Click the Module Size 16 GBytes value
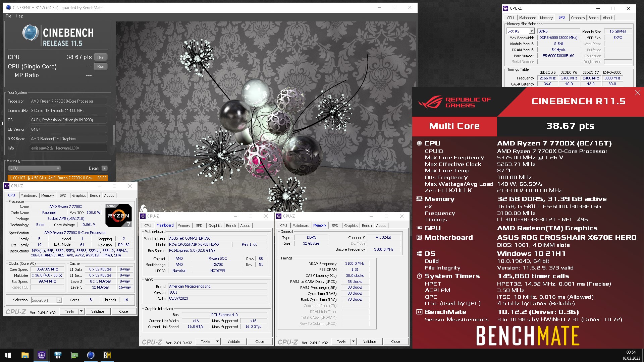Screen dimensions: 644x362 coord(618,31)
